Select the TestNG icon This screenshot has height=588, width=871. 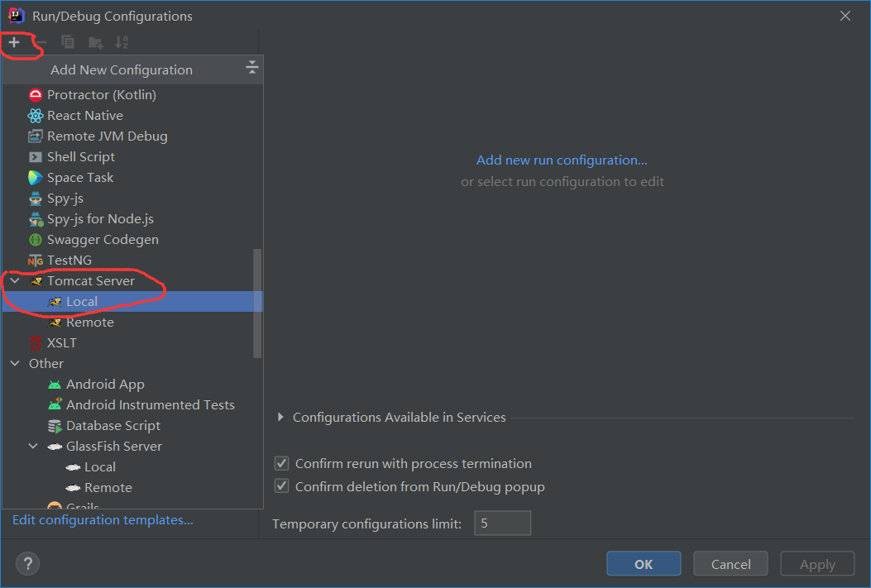[36, 261]
